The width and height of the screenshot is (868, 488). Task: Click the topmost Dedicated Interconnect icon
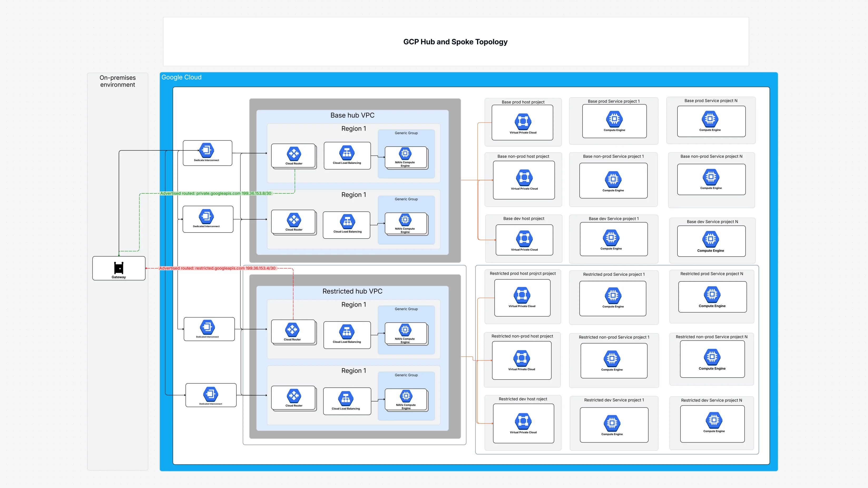(207, 151)
